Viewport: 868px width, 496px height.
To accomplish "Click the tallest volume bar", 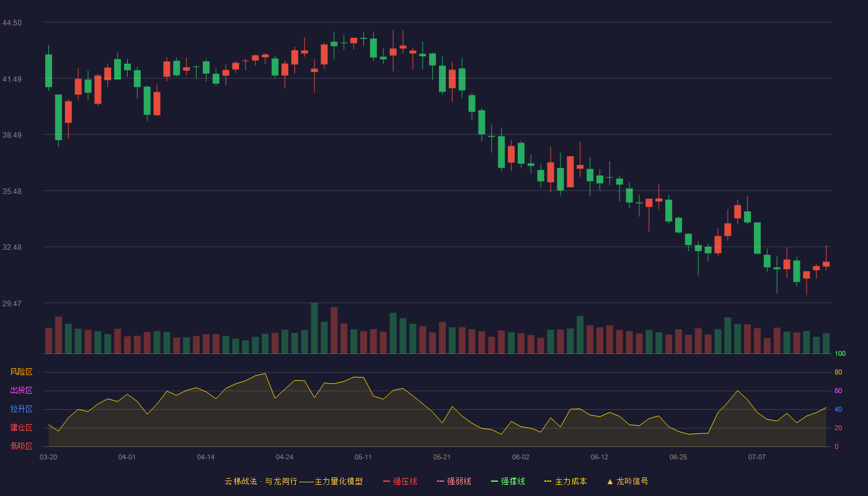I will (314, 328).
